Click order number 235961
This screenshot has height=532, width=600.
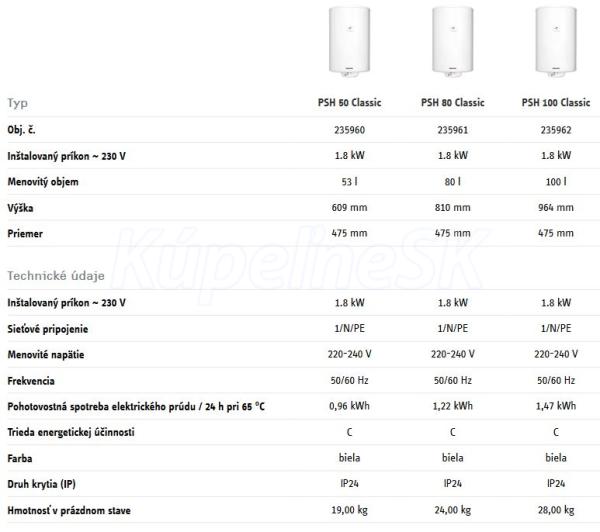pos(453,130)
